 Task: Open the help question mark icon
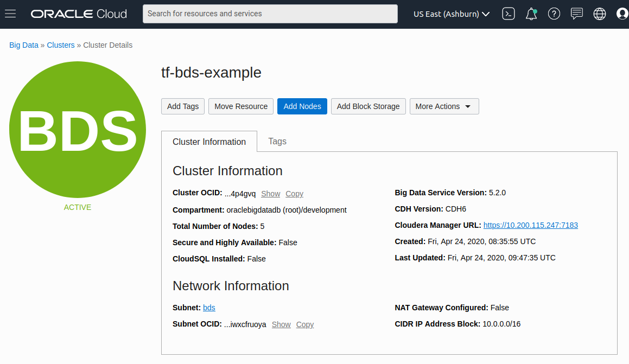(x=554, y=14)
